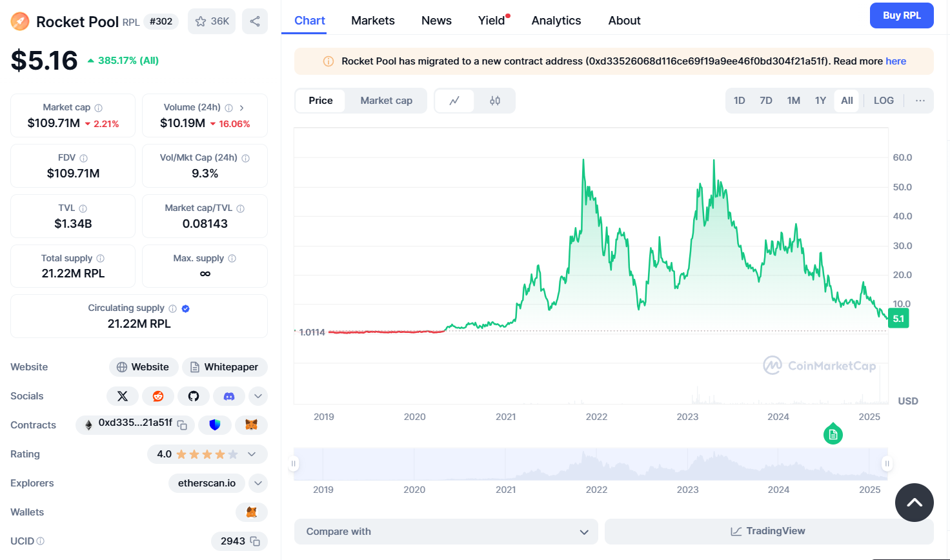The width and height of the screenshot is (950, 560).
Task: Click the share icon next to watchlist
Action: (255, 21)
